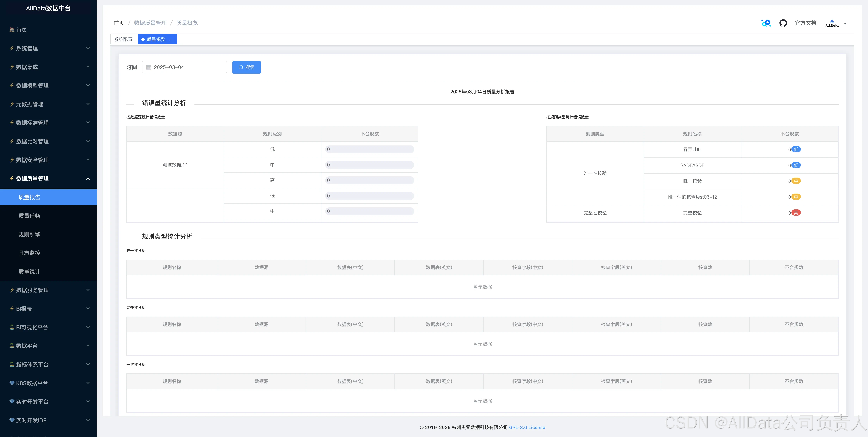
Task: Click the blue AllData logo icon
Action: [766, 23]
